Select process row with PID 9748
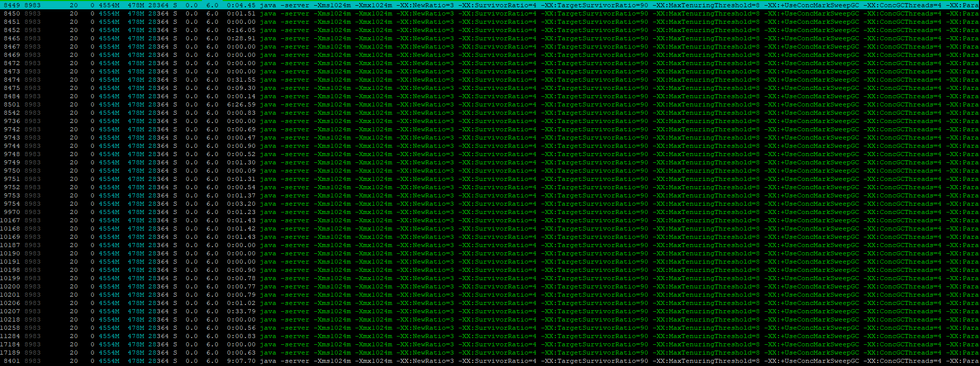980x366 pixels. point(490,154)
